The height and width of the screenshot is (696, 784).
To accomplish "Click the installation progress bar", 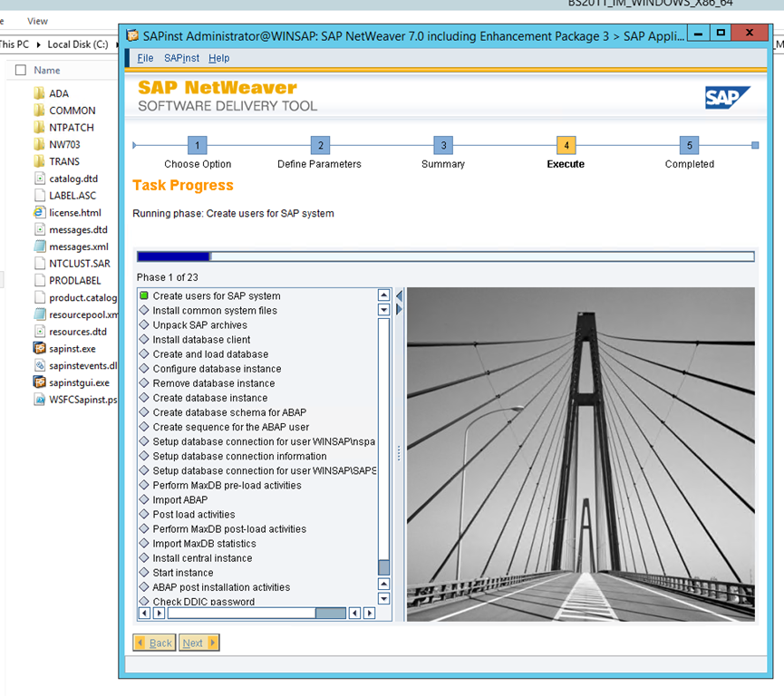I will (x=445, y=256).
